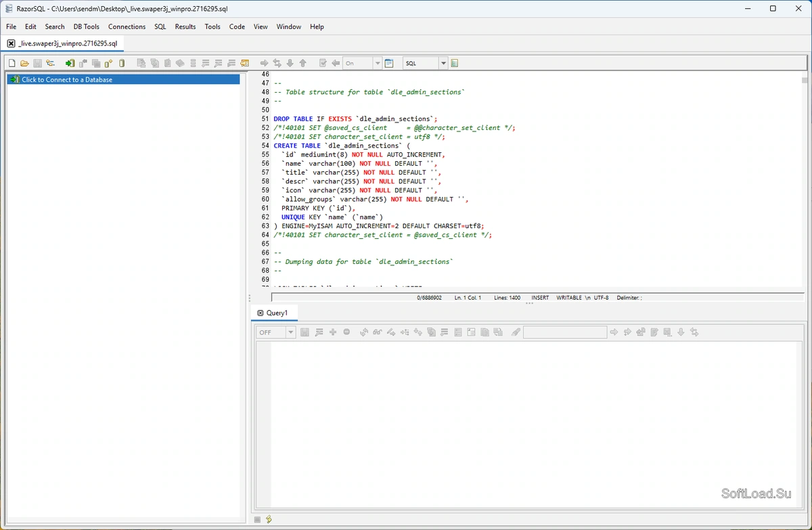Viewport: 812px width, 530px height.
Task: Click the 'PRIMARY KEY (`id`)' line
Action: pos(318,208)
